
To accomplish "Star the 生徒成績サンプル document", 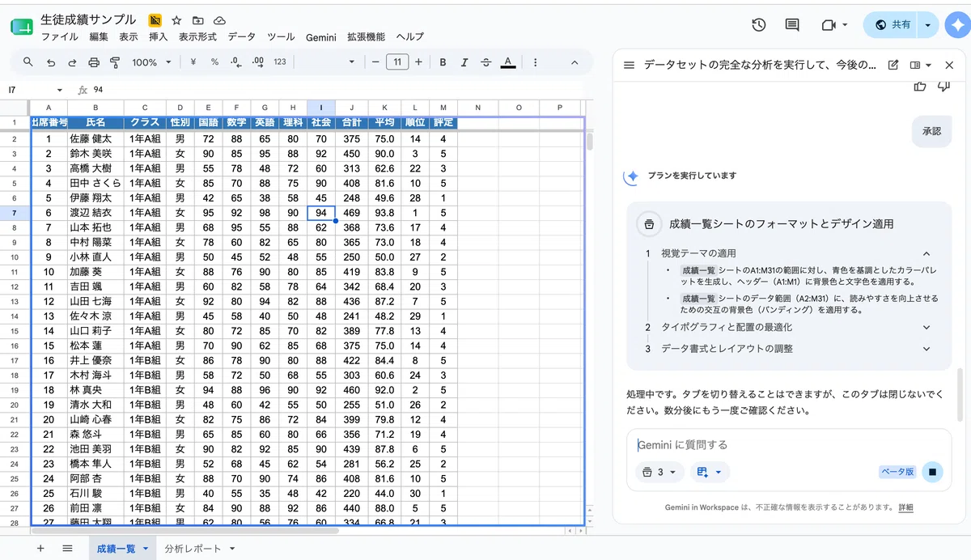I will click(x=176, y=20).
